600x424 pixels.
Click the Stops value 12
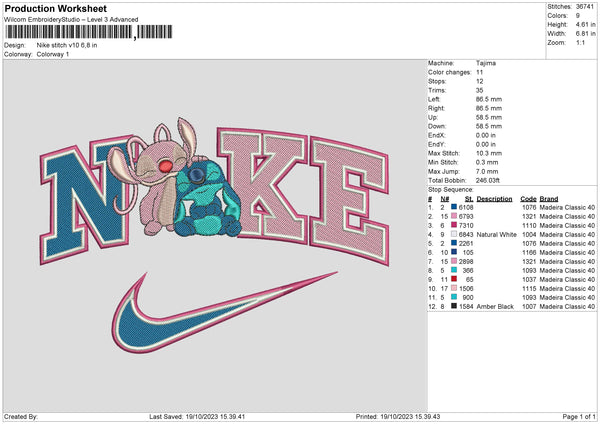click(x=479, y=81)
